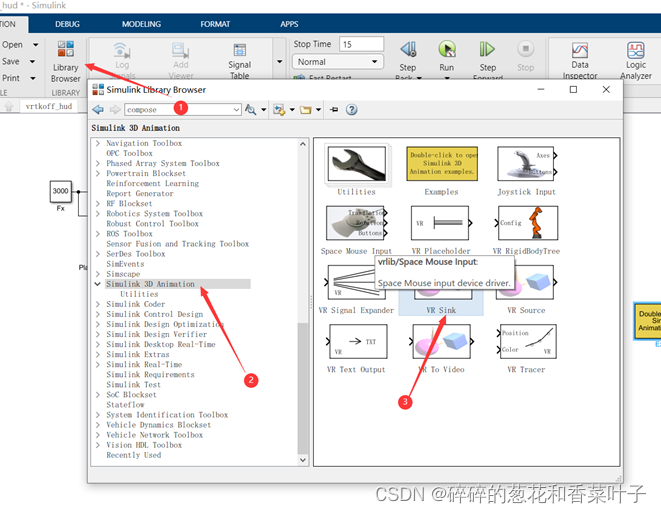This screenshot has width=661, height=513.
Task: Select Sensor Fusion and Tracking Toolbox
Action: click(x=177, y=244)
